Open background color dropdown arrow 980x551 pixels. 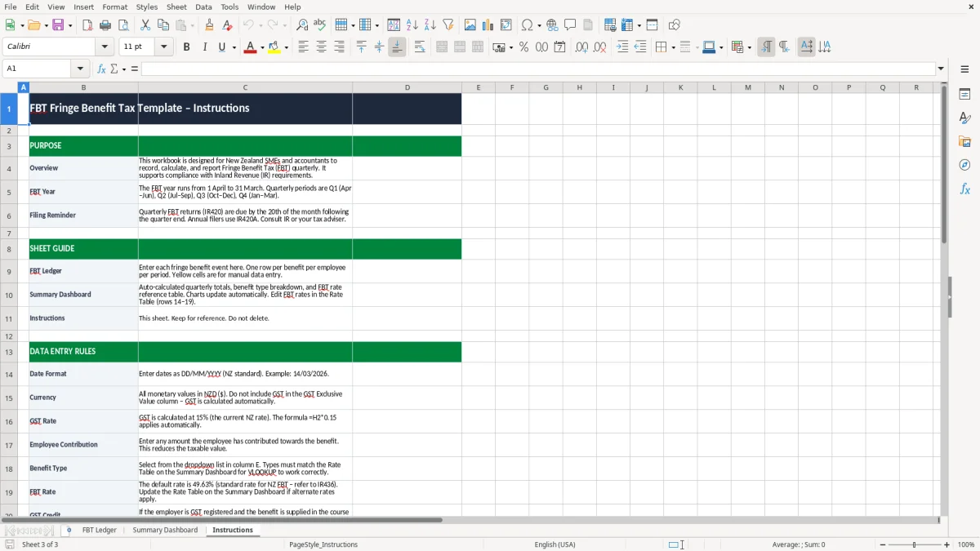pos(287,47)
